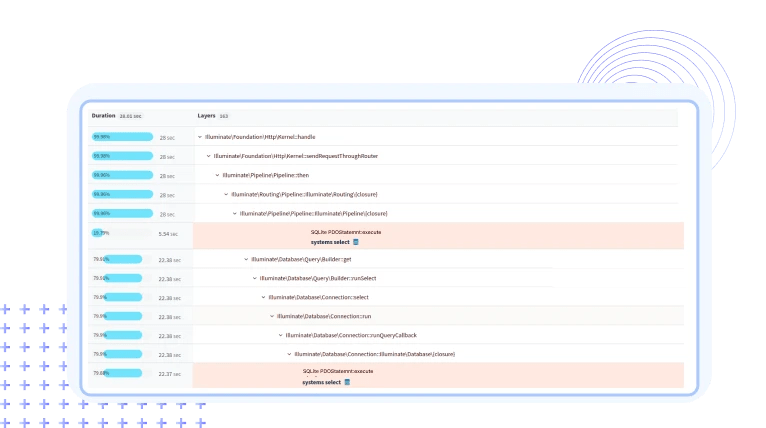Click the systems select label in the 22.37 sec row
The height and width of the screenshot is (428, 766).
coord(321,383)
